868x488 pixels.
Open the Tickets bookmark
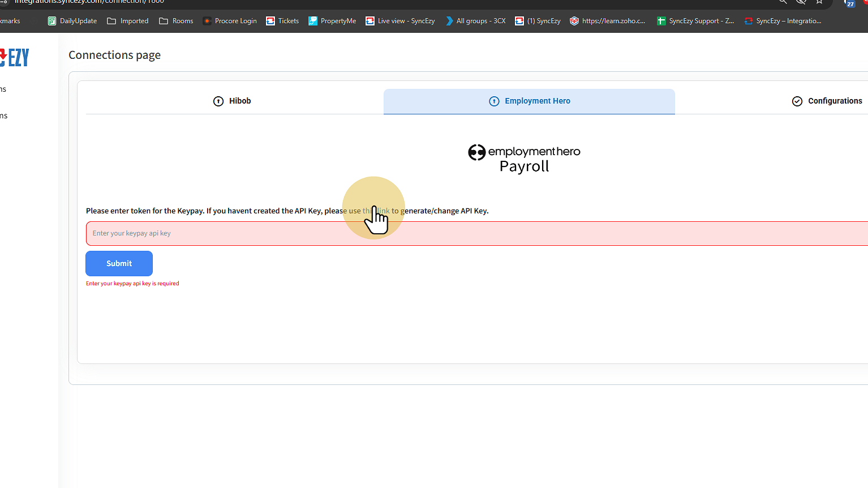tap(282, 21)
